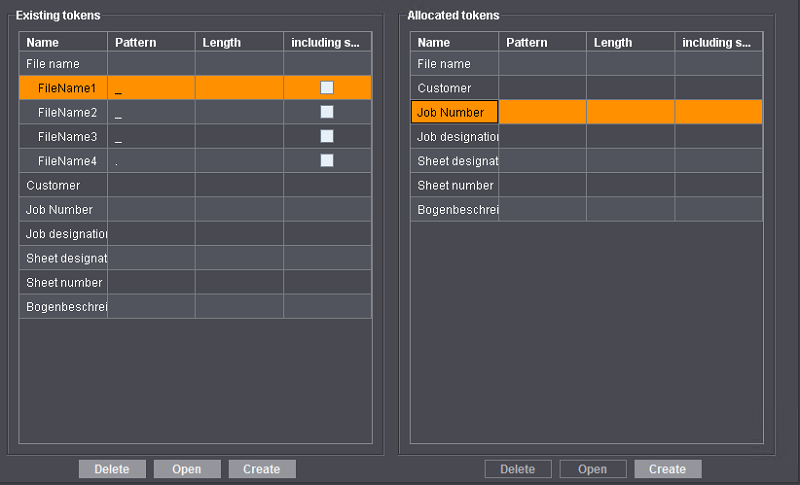
Task: Click FileName4 pattern cell with dot
Action: 152,161
